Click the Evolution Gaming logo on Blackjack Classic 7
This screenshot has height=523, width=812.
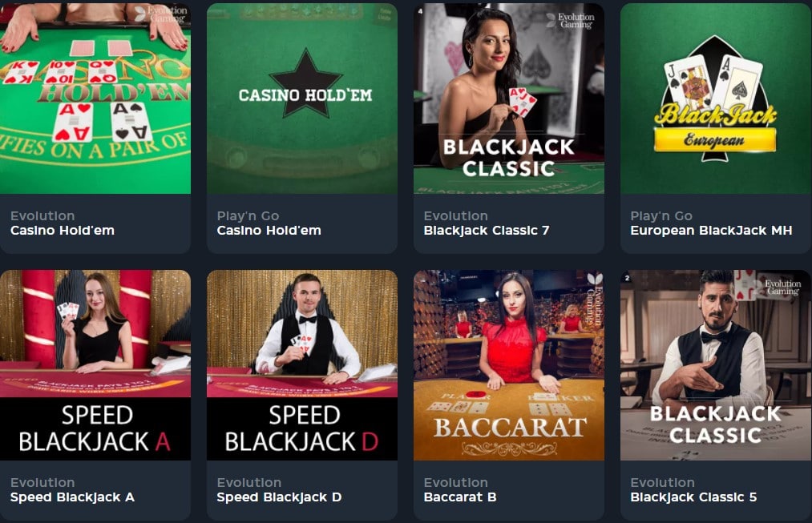coord(571,20)
